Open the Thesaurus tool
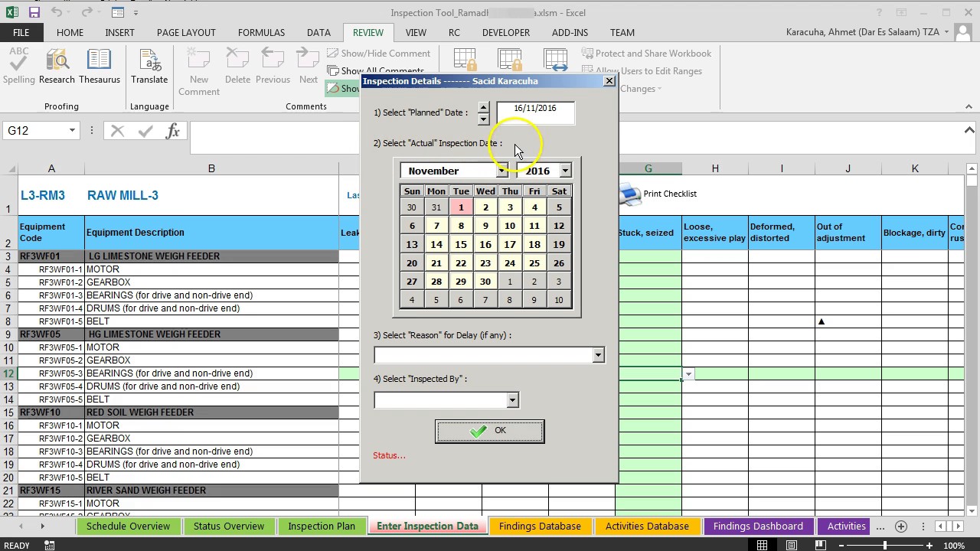This screenshot has width=980, height=551. tap(99, 66)
